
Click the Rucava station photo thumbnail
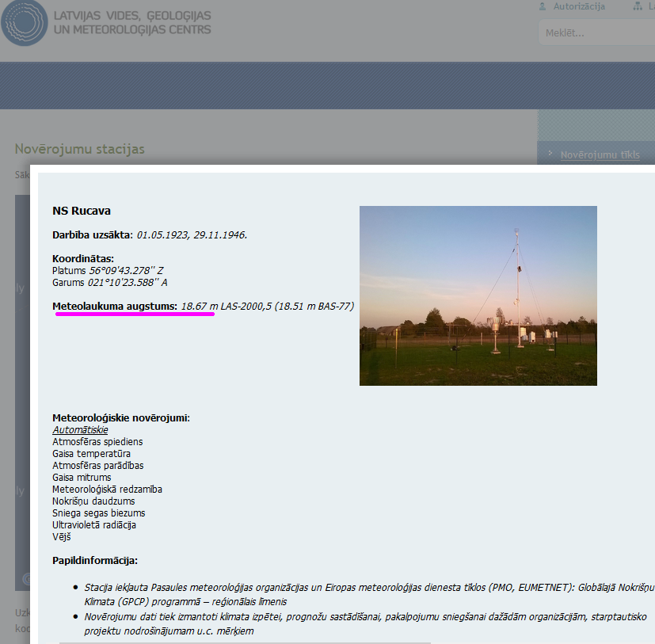coord(478,296)
